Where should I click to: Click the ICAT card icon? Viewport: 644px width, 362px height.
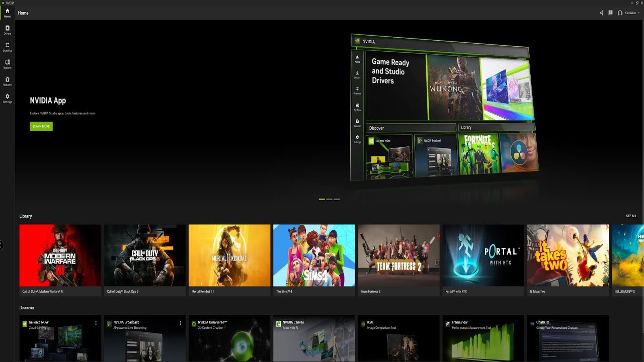pyautogui.click(x=363, y=324)
